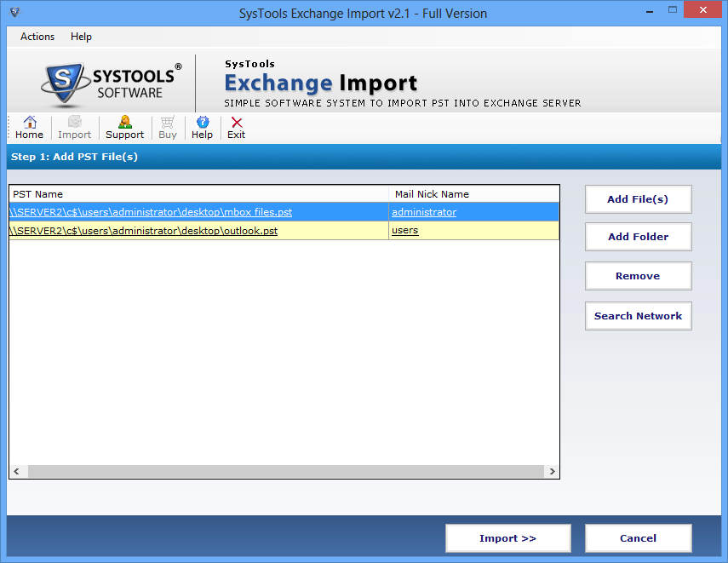Select the outlook.pst path row

[x=198, y=231]
